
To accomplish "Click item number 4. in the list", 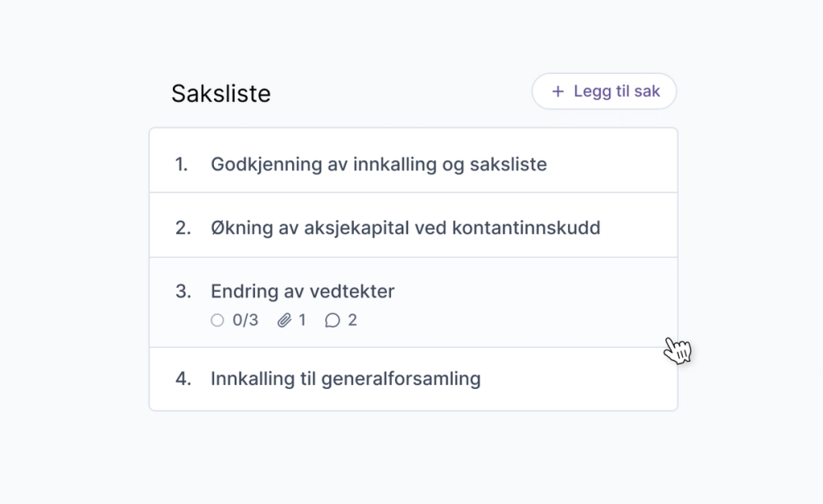I will tap(184, 378).
